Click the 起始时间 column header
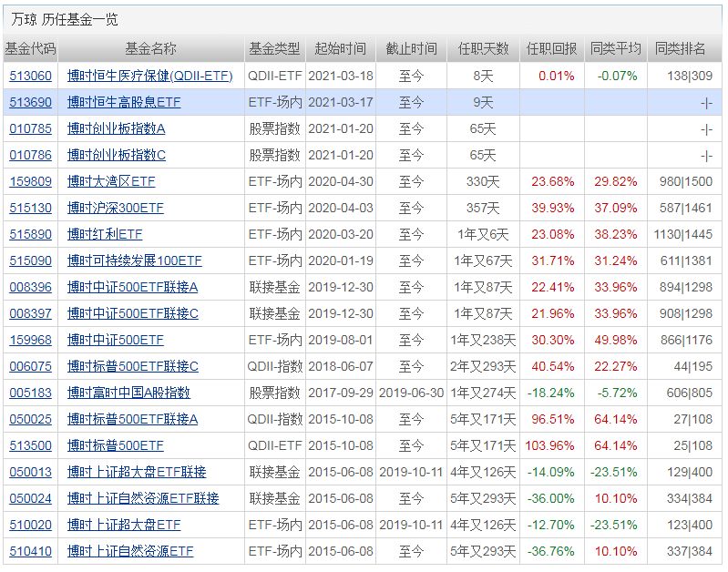728x572 pixels. click(x=341, y=49)
